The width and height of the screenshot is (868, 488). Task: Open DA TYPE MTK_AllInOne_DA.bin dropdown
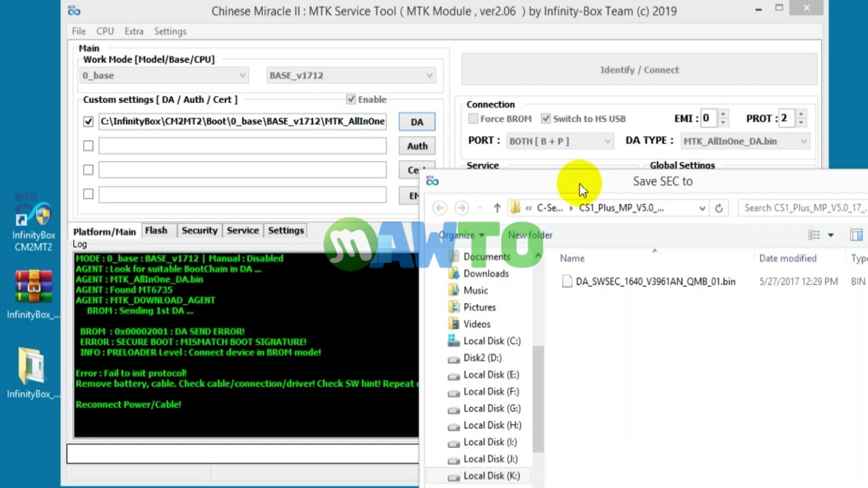(x=745, y=141)
